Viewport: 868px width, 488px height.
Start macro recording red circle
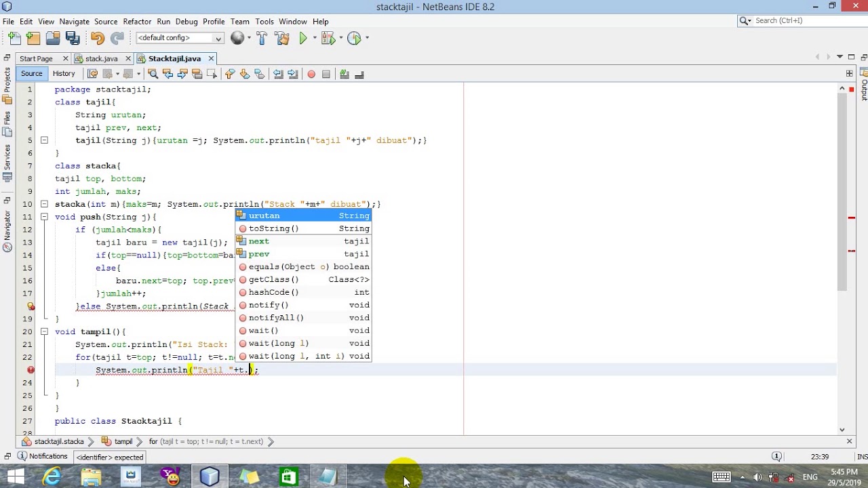(x=311, y=74)
